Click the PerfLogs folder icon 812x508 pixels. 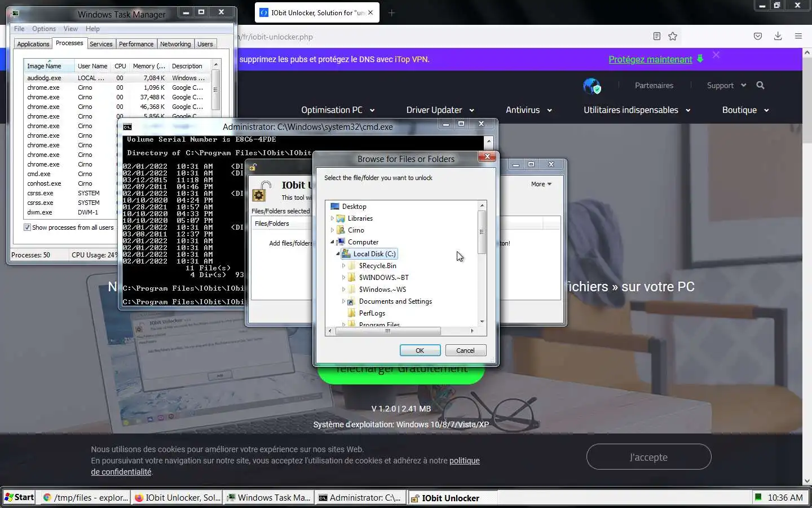[x=352, y=313]
